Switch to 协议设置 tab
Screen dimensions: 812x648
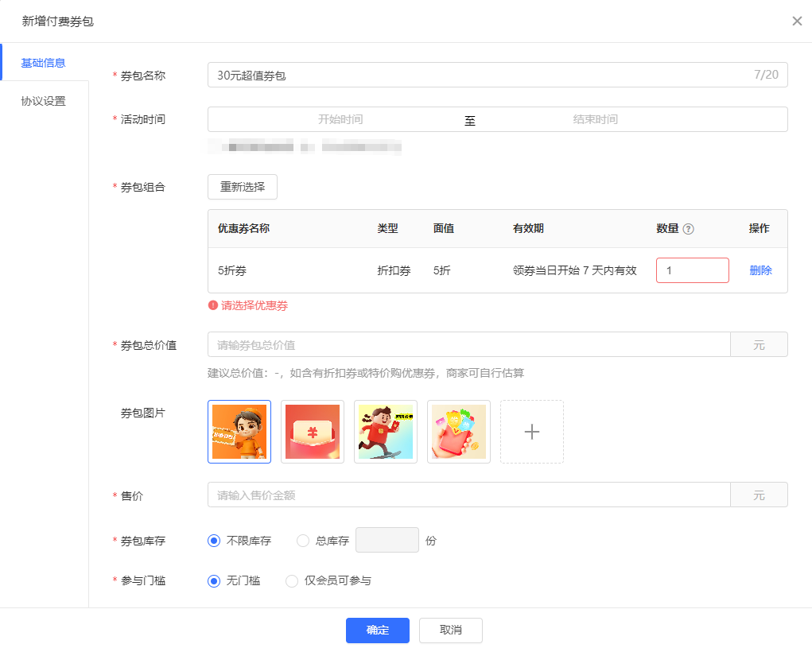pyautogui.click(x=44, y=101)
